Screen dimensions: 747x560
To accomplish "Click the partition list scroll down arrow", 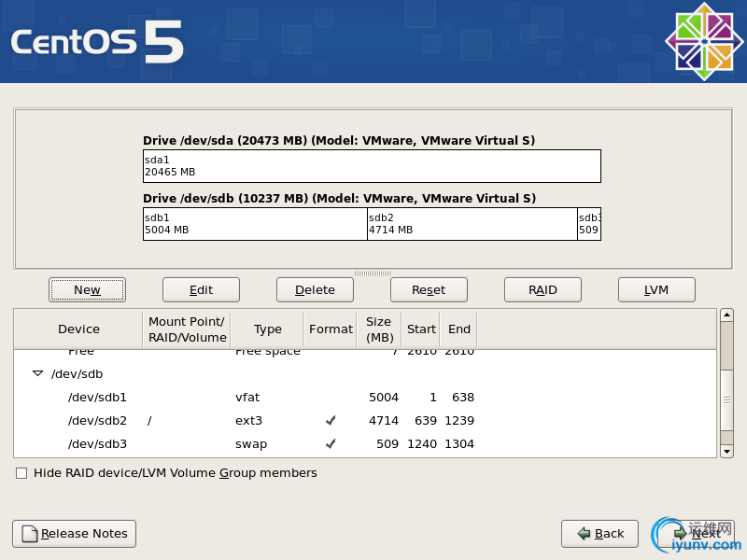I will [x=726, y=451].
